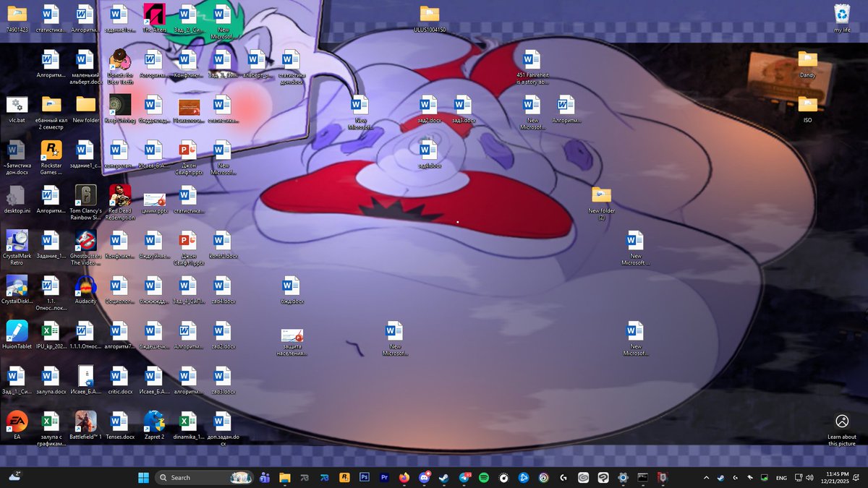Viewport: 868px width, 488px height.
Task: Open Premiere Pro from taskbar
Action: point(384,477)
